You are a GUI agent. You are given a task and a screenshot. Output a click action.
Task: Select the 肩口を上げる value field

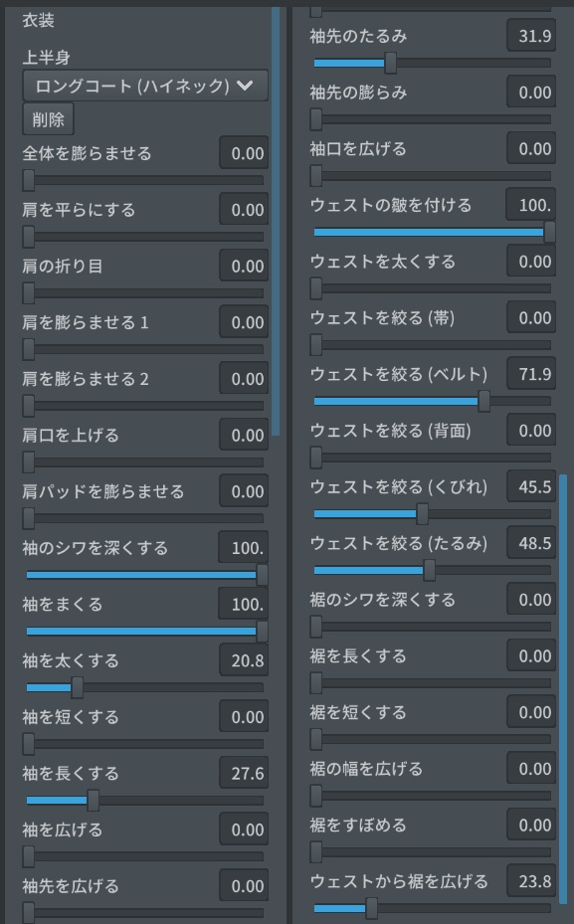click(x=242, y=435)
